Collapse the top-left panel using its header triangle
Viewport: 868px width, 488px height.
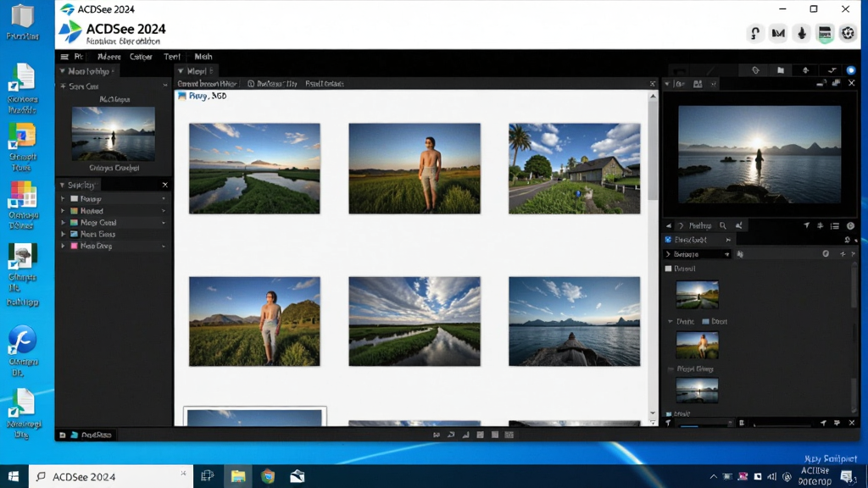[63, 71]
